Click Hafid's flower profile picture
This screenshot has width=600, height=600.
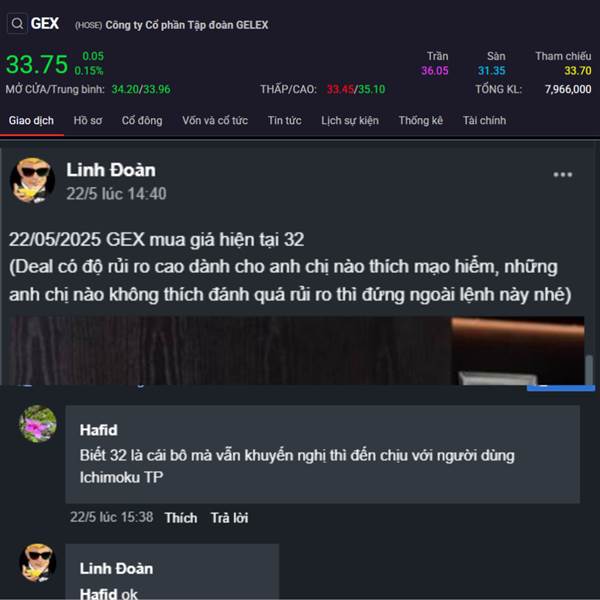click(x=38, y=424)
